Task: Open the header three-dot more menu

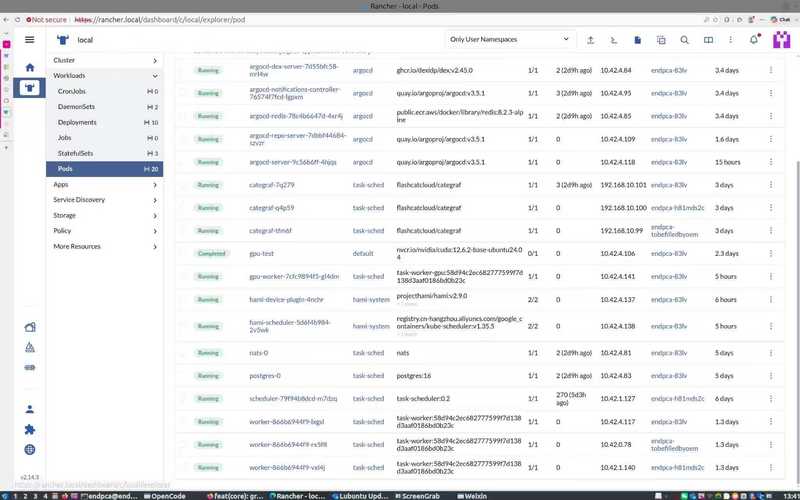Action: (731, 40)
